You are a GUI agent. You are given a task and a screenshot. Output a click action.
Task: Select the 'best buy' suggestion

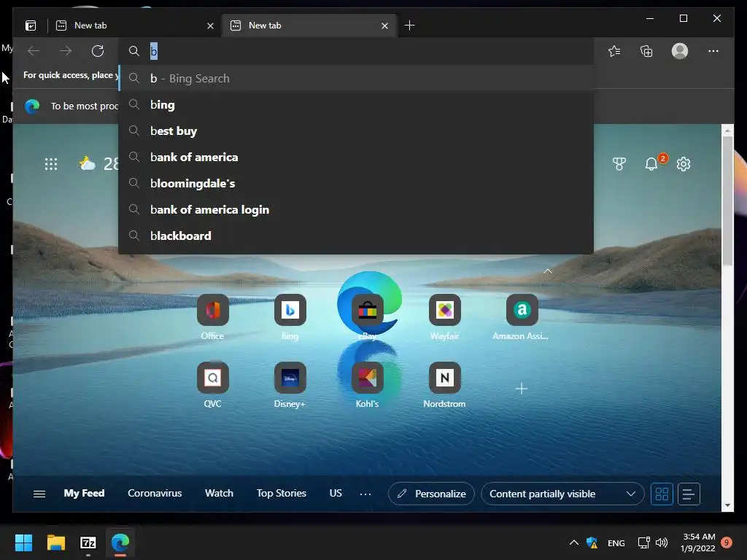356,131
